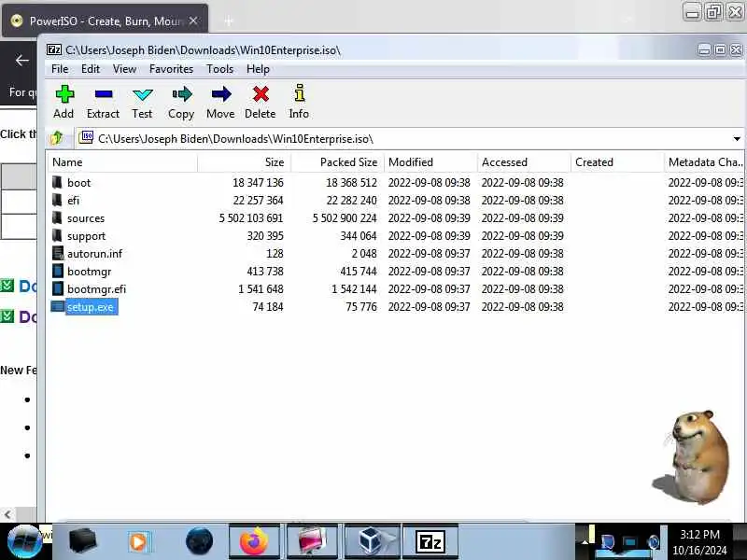This screenshot has height=560, width=747.
Task: Click the volume icon in system tray
Action: pyautogui.click(x=655, y=541)
